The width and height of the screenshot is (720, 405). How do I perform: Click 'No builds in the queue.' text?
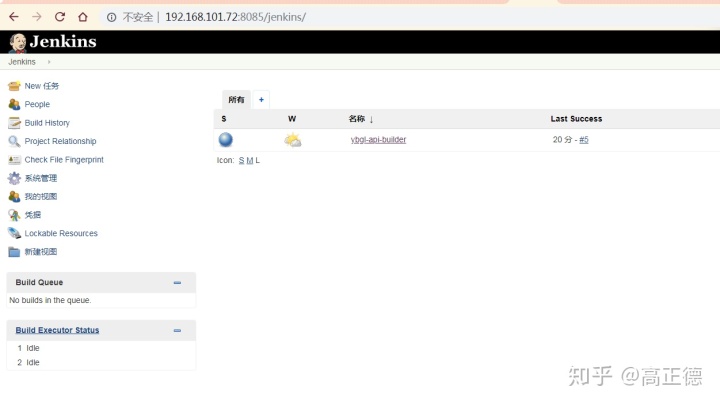click(51, 300)
